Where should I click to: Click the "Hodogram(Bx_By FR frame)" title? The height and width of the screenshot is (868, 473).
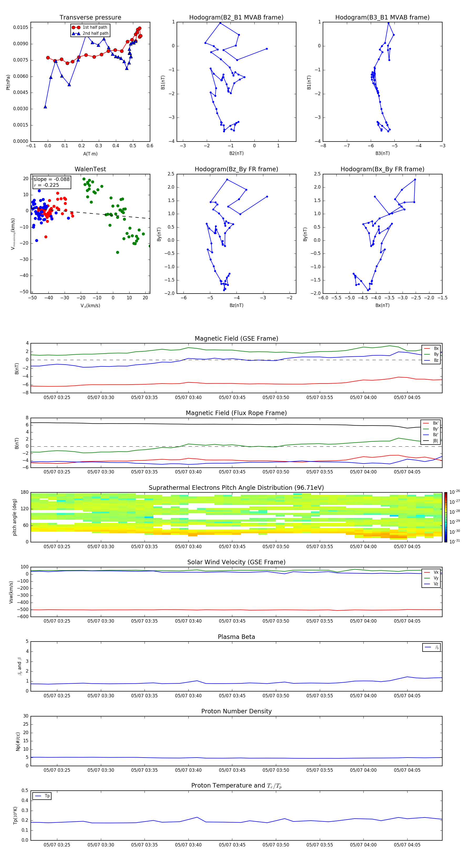click(x=382, y=169)
